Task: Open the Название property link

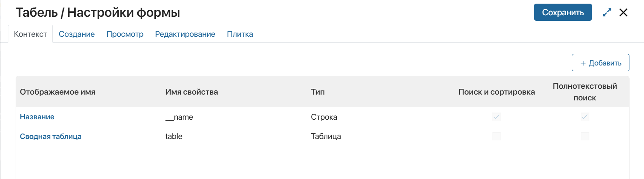Action: 37,117
